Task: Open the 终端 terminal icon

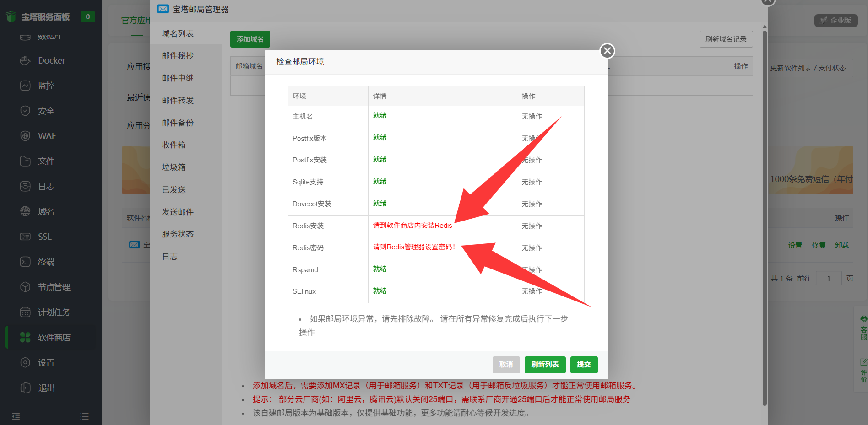Action: click(x=25, y=262)
